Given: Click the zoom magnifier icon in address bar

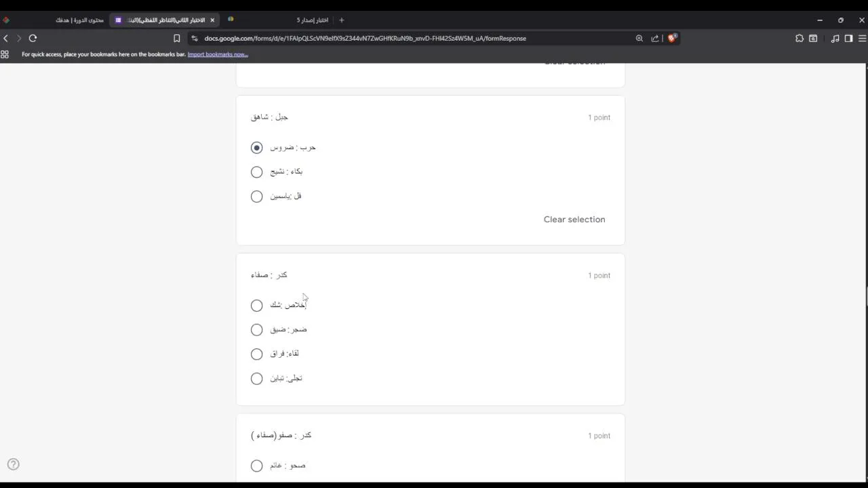Looking at the screenshot, I should pos(639,39).
